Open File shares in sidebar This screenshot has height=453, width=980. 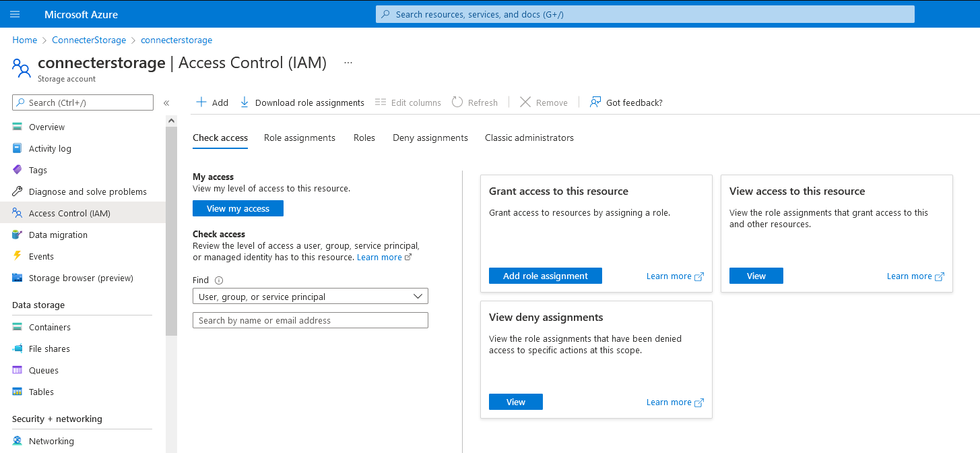tap(49, 349)
